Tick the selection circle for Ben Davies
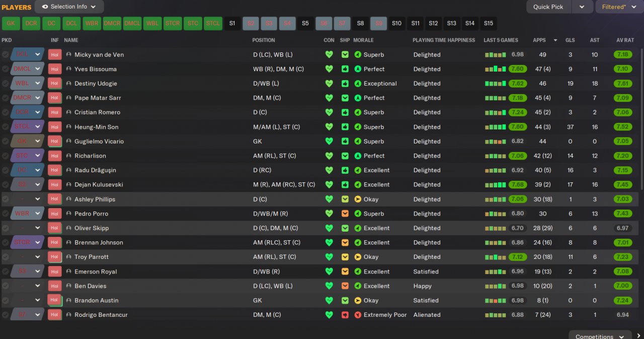The height and width of the screenshot is (339, 644). [x=5, y=286]
